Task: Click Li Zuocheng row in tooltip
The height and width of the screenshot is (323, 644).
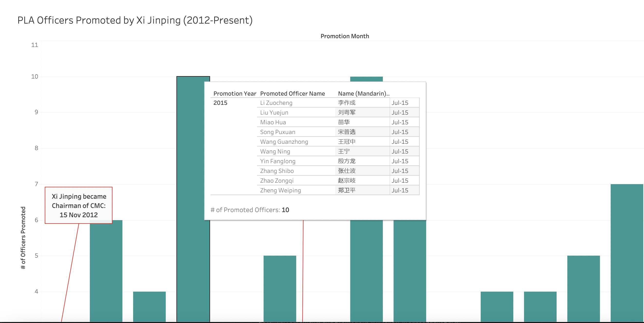Action: coord(276,103)
